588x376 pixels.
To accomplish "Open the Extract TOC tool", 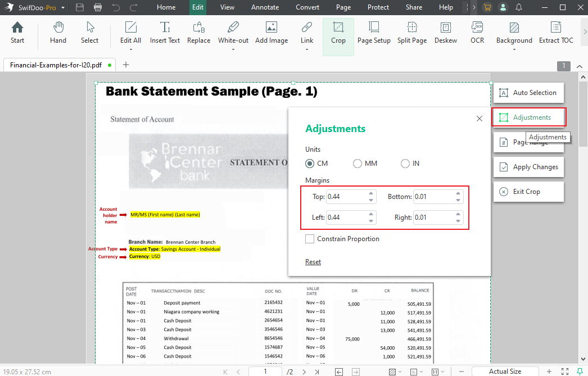I will click(556, 32).
